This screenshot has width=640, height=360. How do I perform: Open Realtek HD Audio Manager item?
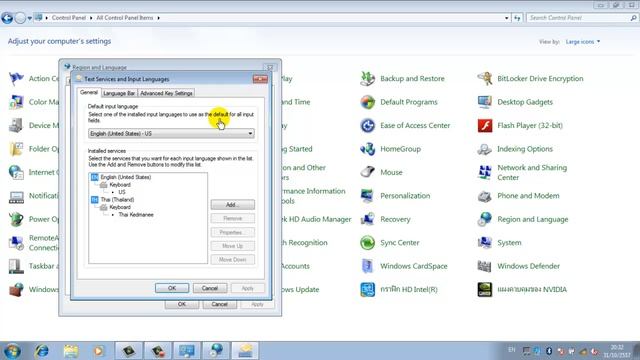point(316,219)
